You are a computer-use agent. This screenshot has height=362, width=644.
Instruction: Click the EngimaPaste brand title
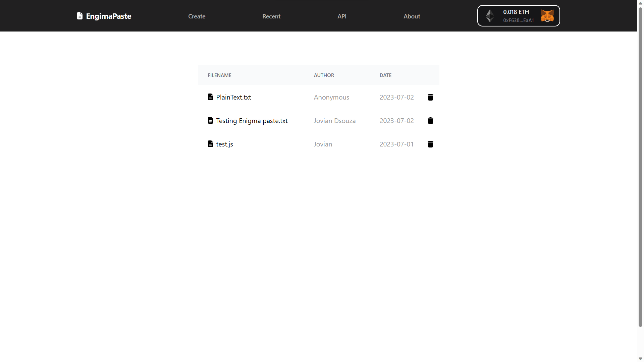pyautogui.click(x=108, y=16)
